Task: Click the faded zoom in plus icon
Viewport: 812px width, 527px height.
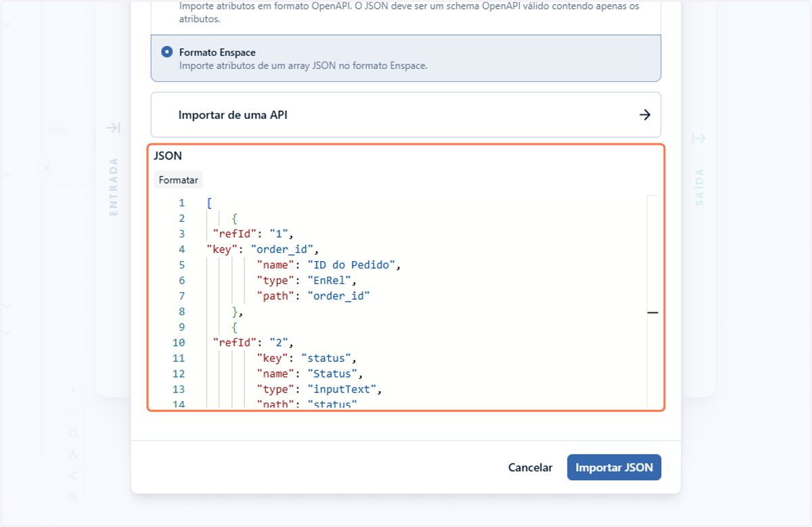Action: (x=73, y=390)
